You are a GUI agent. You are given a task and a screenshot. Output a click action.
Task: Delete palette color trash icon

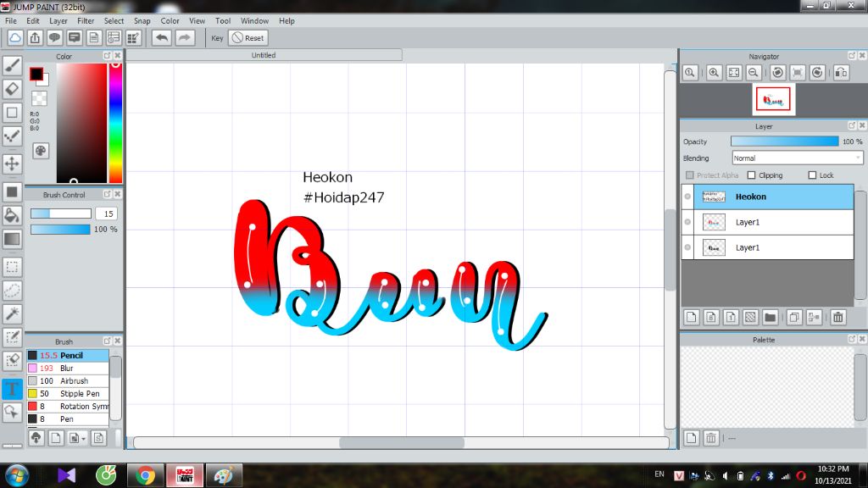[x=711, y=438]
